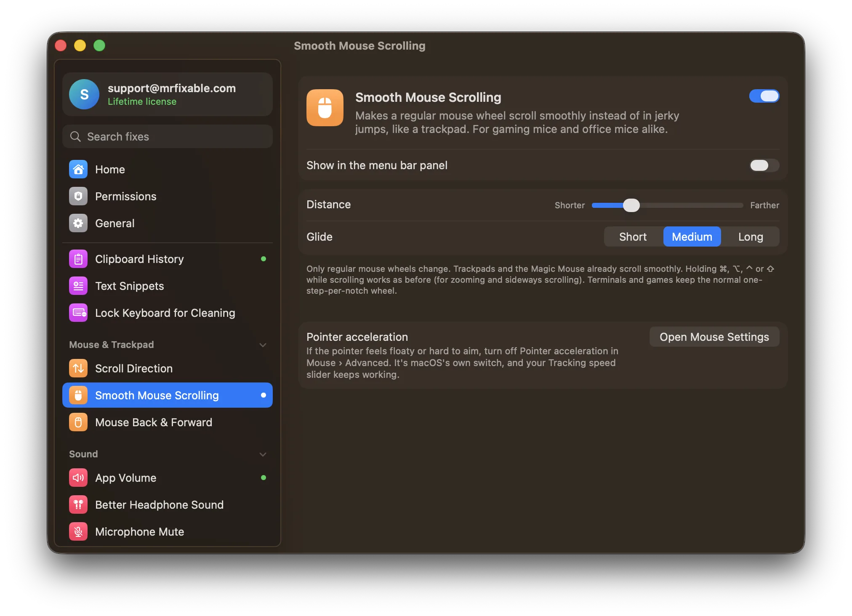Click the Lifetime license label
The height and width of the screenshot is (616, 852).
coord(142,102)
